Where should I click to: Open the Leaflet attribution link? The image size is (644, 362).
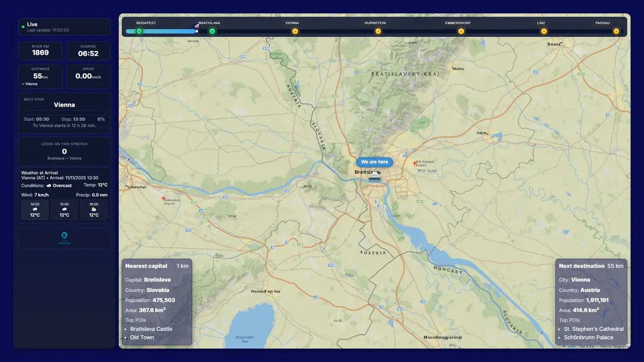pos(570,346)
